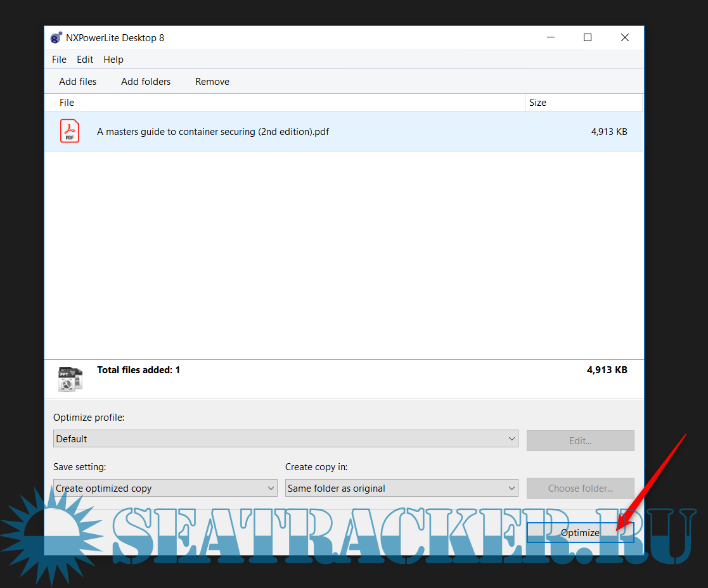Image resolution: width=708 pixels, height=588 pixels.
Task: Select the container securing PDF file name
Action: coord(213,132)
